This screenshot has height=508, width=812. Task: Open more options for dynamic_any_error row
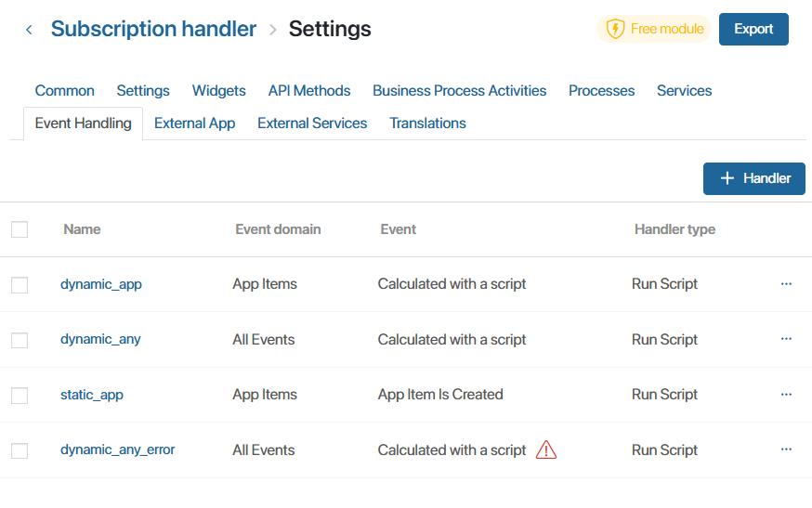point(786,449)
